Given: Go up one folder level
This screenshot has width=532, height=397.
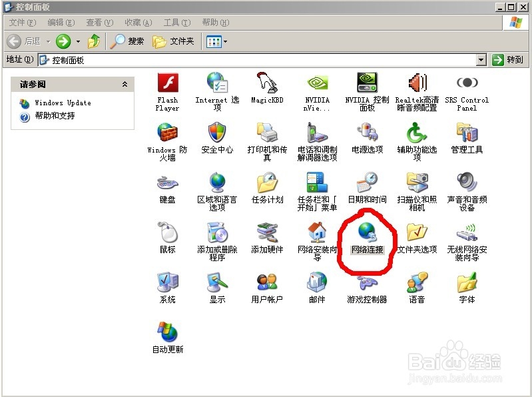Looking at the screenshot, I should point(94,41).
